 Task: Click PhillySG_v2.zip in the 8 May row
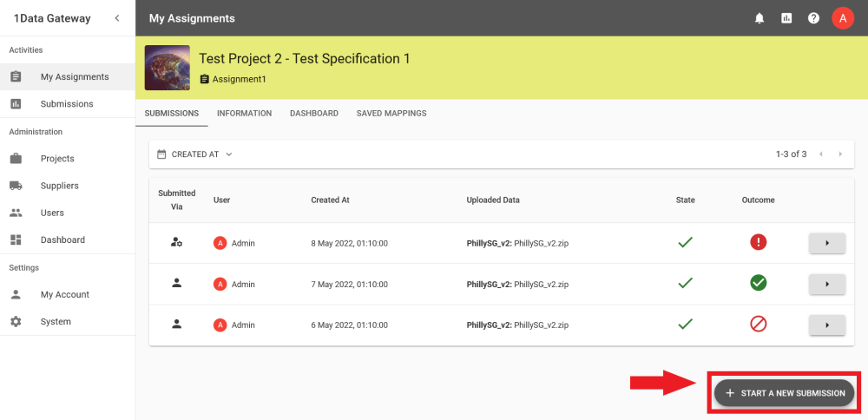click(x=542, y=244)
